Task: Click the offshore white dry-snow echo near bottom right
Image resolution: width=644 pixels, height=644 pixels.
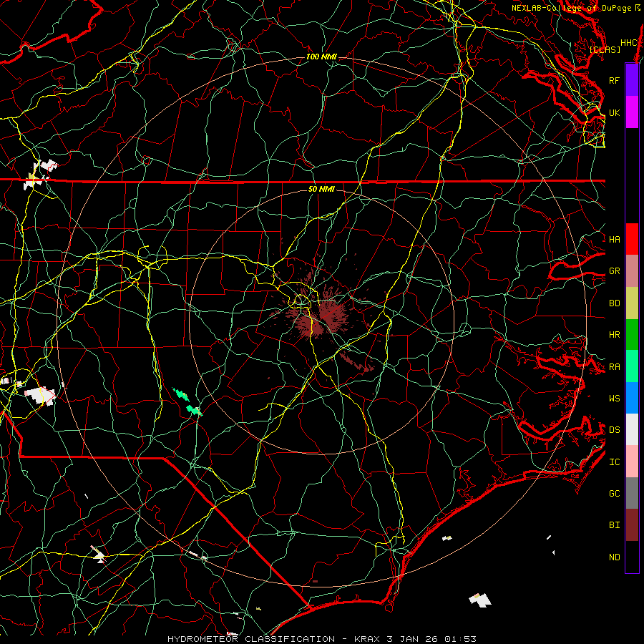Action: (x=480, y=600)
